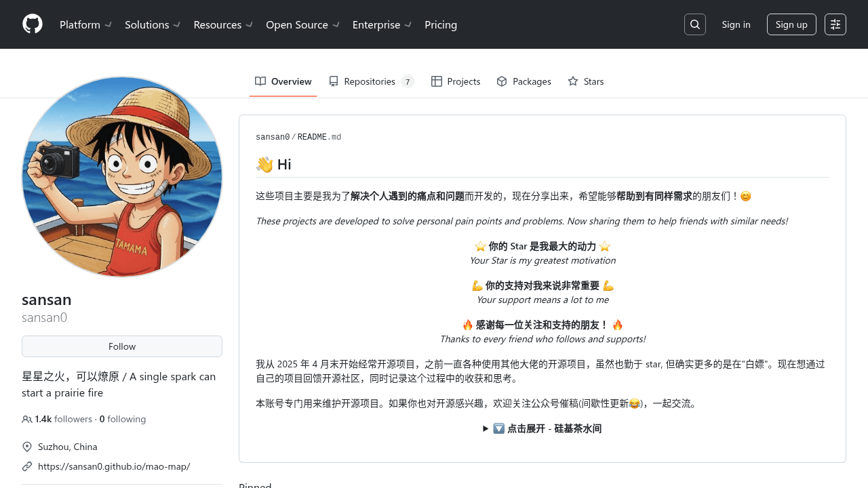Click the profile avatar picture
868x488 pixels.
click(122, 176)
